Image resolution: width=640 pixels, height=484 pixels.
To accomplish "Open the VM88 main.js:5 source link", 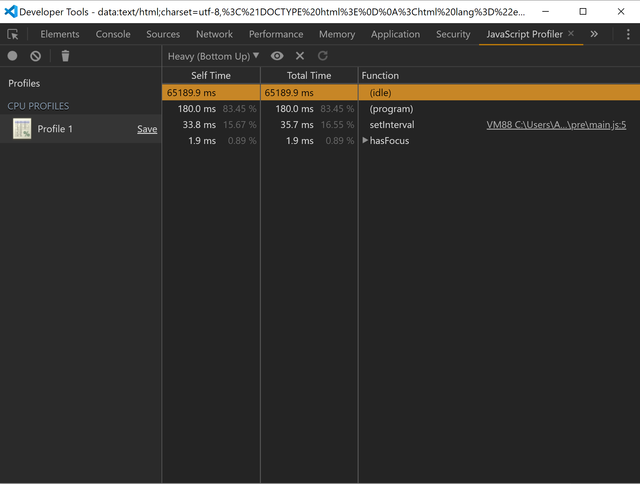I will pos(556,125).
